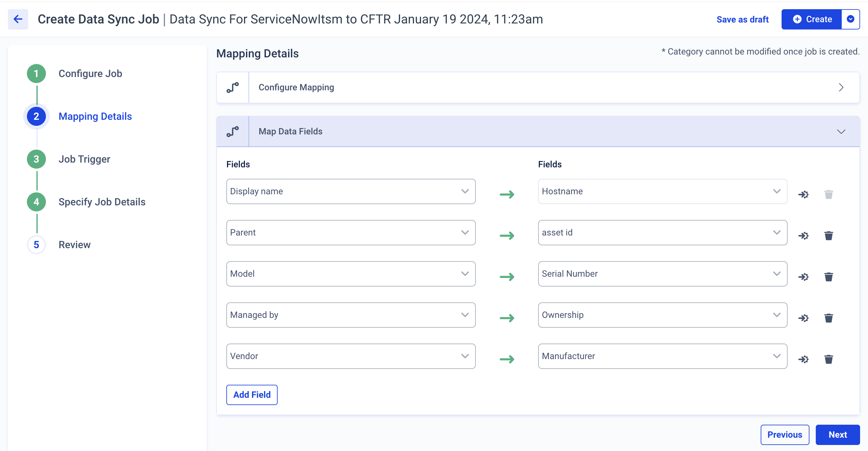Click Save as draft link
Viewport: 868px width, 451px height.
coord(742,19)
